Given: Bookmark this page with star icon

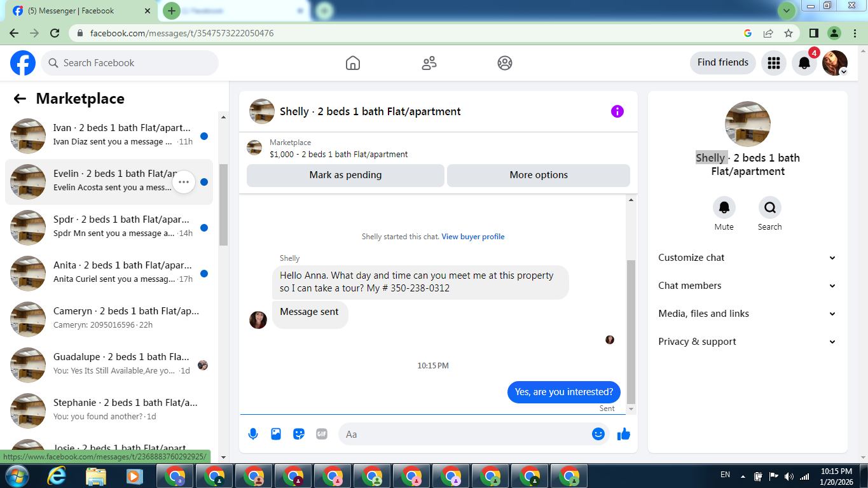Looking at the screenshot, I should 789,33.
